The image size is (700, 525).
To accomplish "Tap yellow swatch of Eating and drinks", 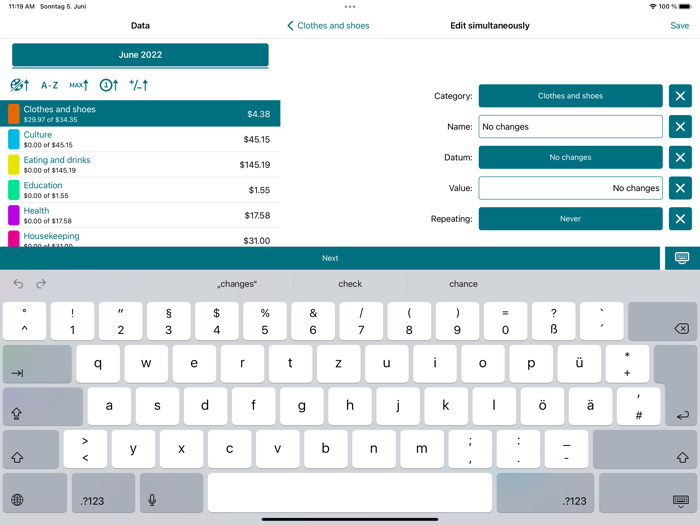I will pyautogui.click(x=14, y=165).
